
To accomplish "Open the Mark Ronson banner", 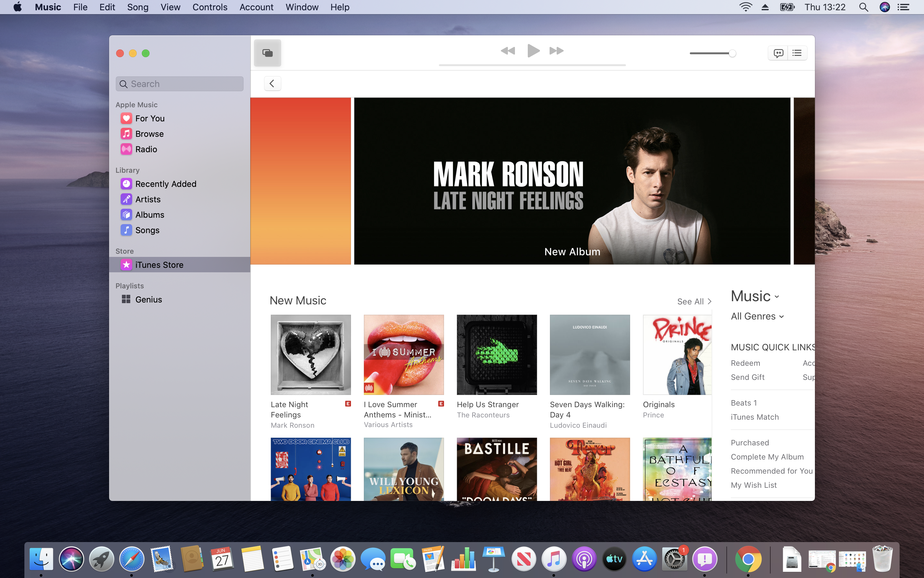I will 572,181.
